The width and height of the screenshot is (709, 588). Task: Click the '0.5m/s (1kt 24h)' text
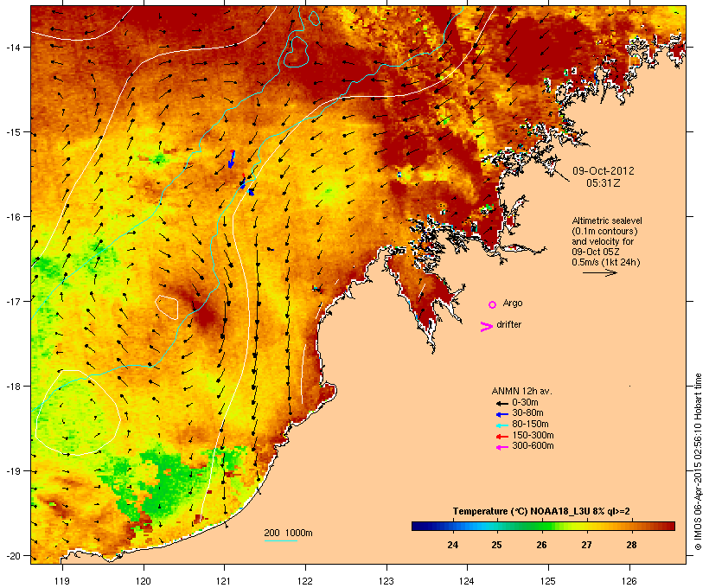[x=606, y=262]
